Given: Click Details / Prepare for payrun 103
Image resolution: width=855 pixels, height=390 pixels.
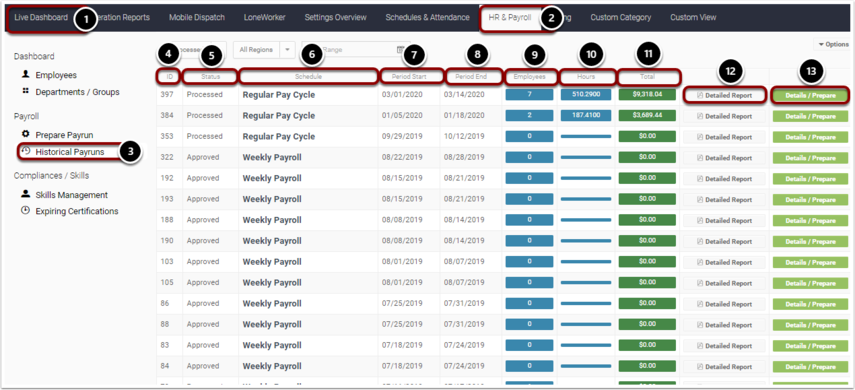Looking at the screenshot, I should pos(810,262).
